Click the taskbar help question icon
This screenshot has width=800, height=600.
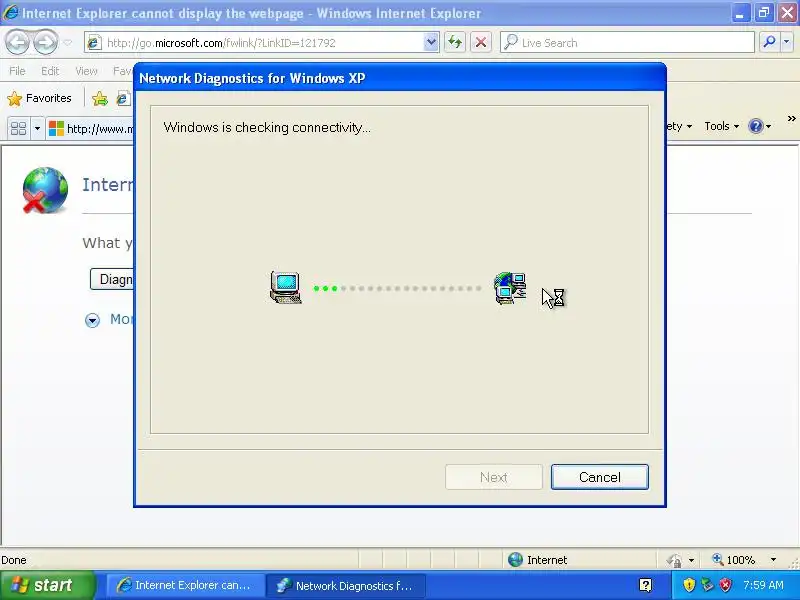pos(645,585)
